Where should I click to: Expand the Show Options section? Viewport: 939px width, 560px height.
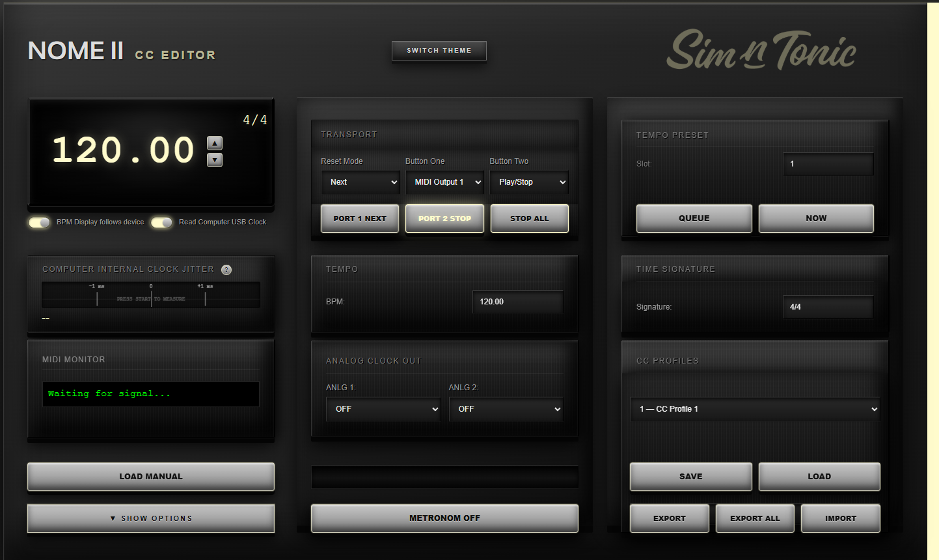[x=151, y=518]
